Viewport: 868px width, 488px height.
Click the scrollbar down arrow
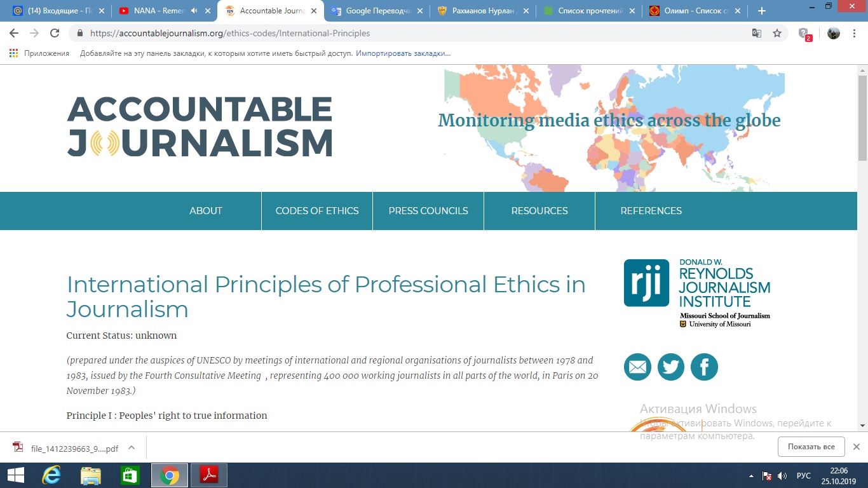tap(862, 426)
